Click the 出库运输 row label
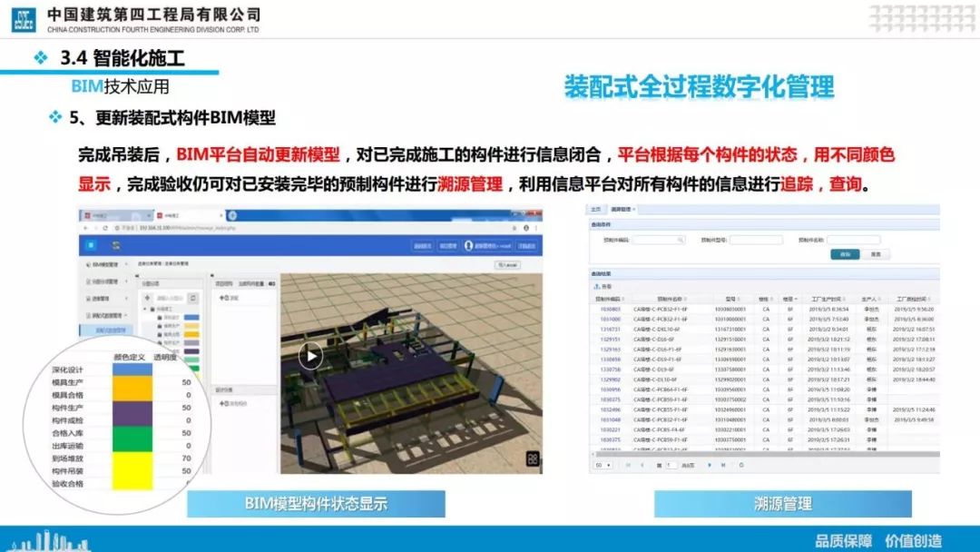This screenshot has height=552, width=980. [67, 446]
